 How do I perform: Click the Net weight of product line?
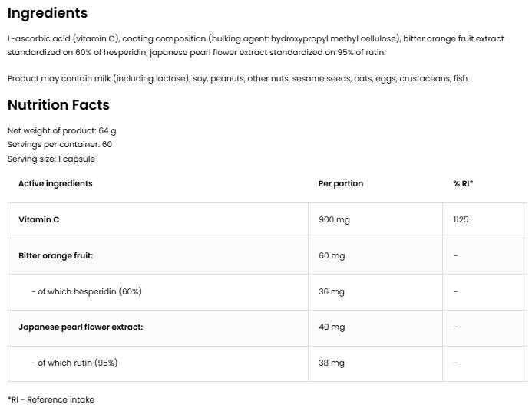pos(62,130)
